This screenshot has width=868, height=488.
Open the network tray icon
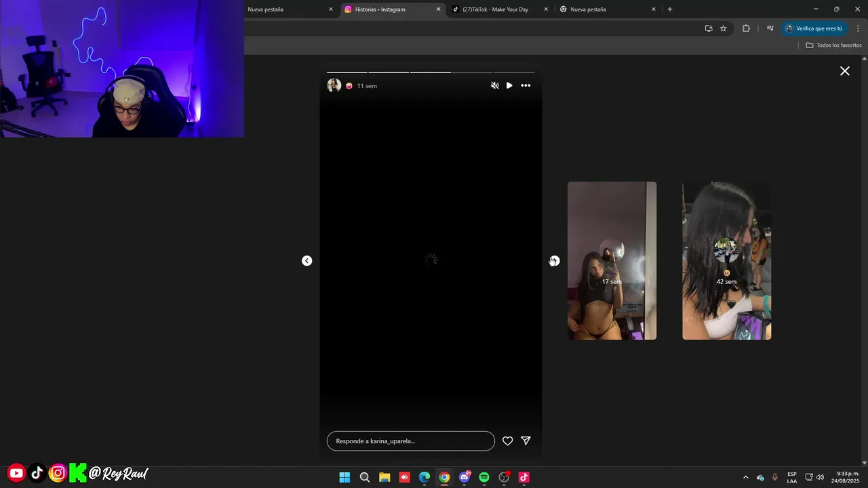coord(809,477)
